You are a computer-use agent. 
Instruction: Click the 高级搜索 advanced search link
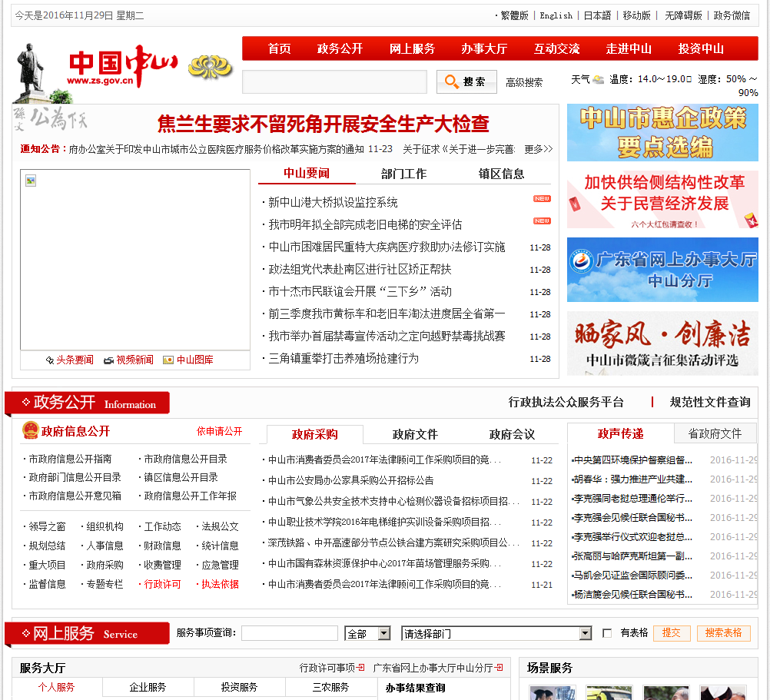click(524, 82)
